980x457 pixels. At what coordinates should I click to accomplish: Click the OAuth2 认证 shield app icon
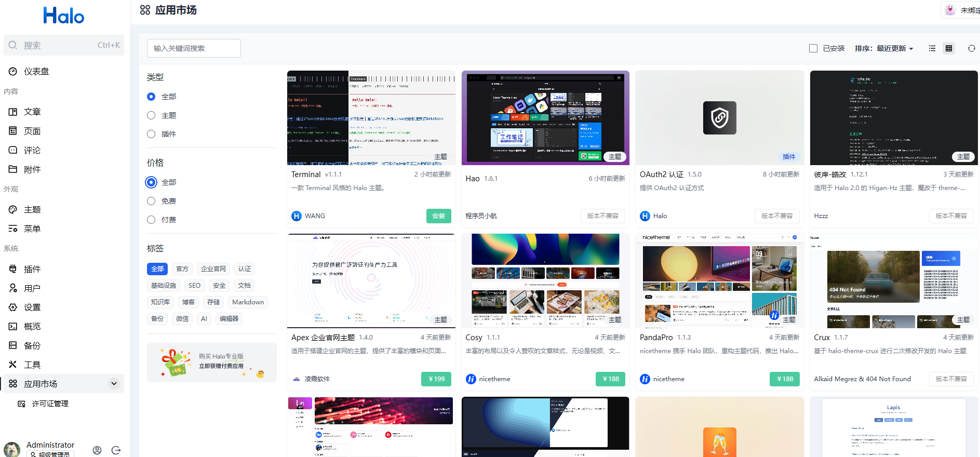click(x=719, y=118)
